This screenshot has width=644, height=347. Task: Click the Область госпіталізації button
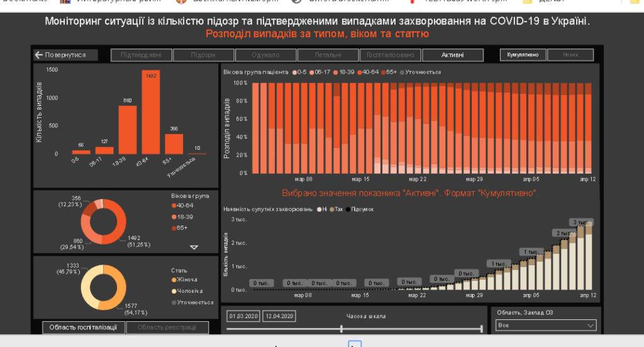point(84,327)
